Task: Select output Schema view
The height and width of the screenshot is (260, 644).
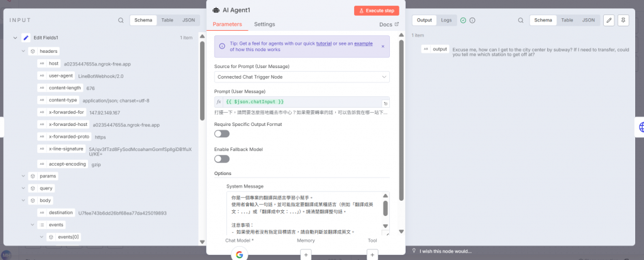Action: point(543,20)
